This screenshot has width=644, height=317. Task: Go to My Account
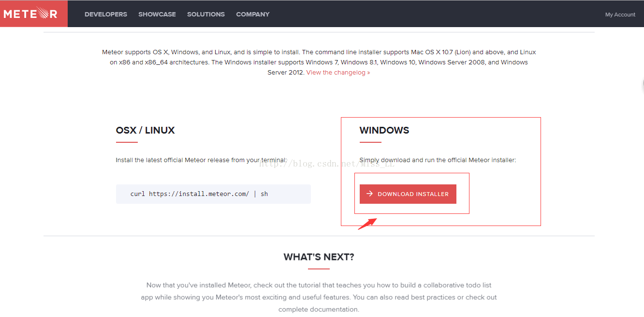(620, 15)
